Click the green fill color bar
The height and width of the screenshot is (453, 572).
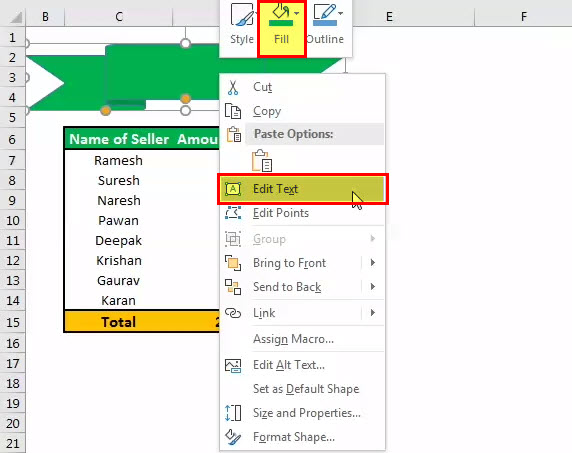281,23
